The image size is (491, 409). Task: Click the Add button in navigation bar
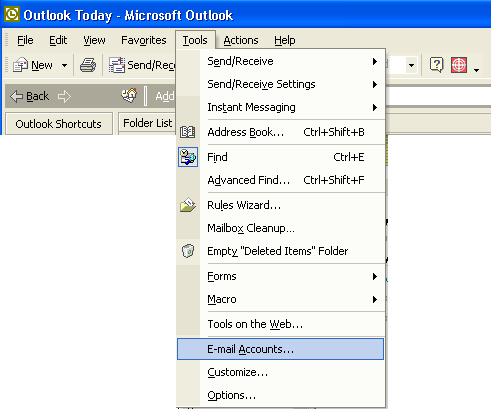click(165, 96)
